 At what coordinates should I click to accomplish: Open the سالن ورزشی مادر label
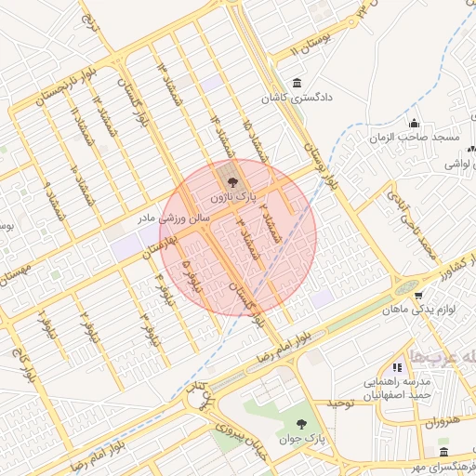(174, 218)
